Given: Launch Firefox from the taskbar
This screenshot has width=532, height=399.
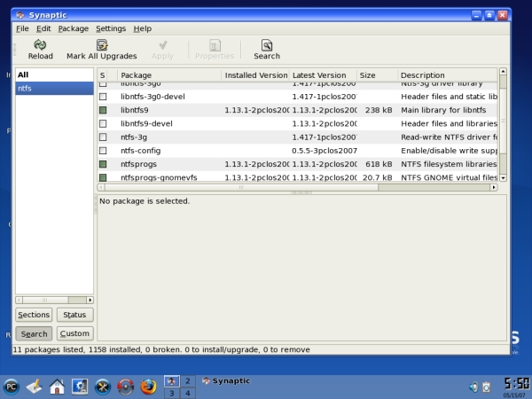Looking at the screenshot, I should point(148,387).
